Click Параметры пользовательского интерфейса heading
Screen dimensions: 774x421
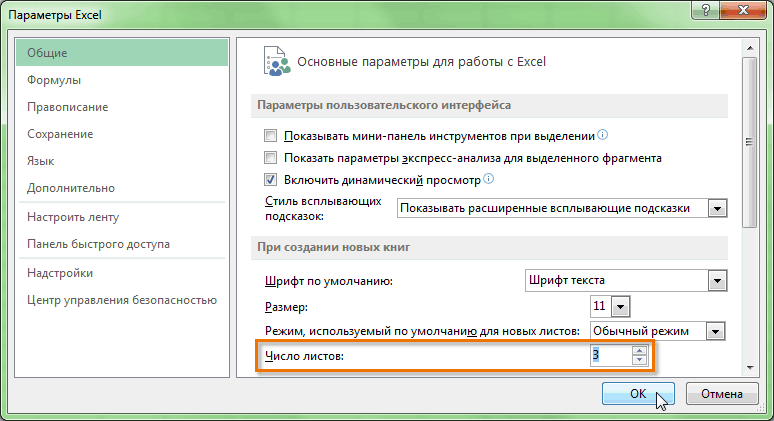click(384, 105)
